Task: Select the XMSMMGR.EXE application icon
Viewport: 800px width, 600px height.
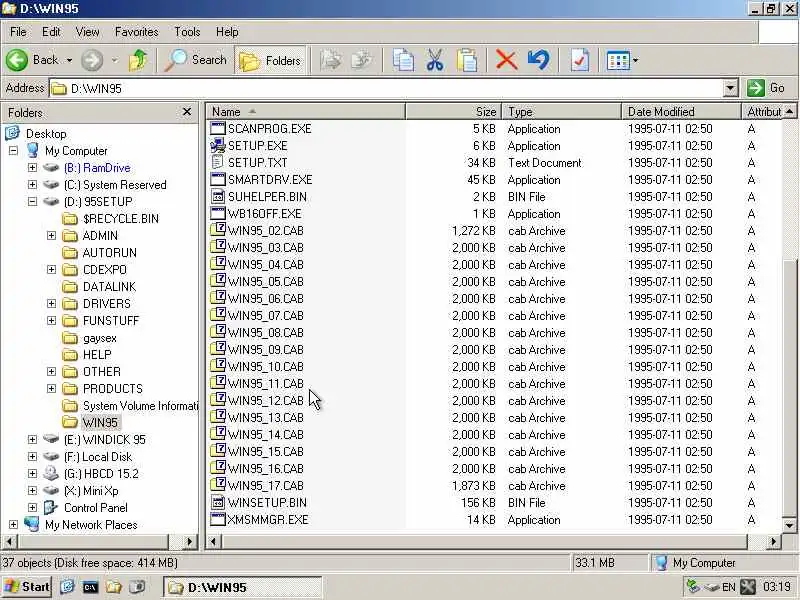Action: pos(218,519)
